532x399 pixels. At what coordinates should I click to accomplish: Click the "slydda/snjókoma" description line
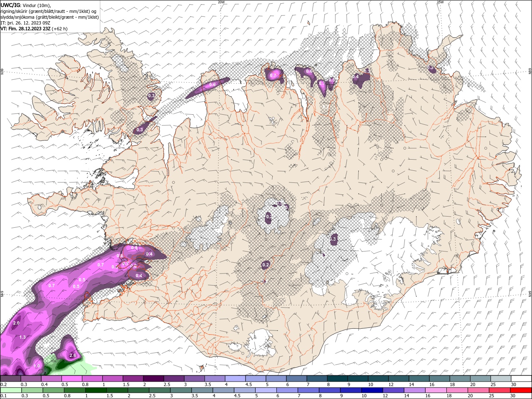[x=50, y=17]
